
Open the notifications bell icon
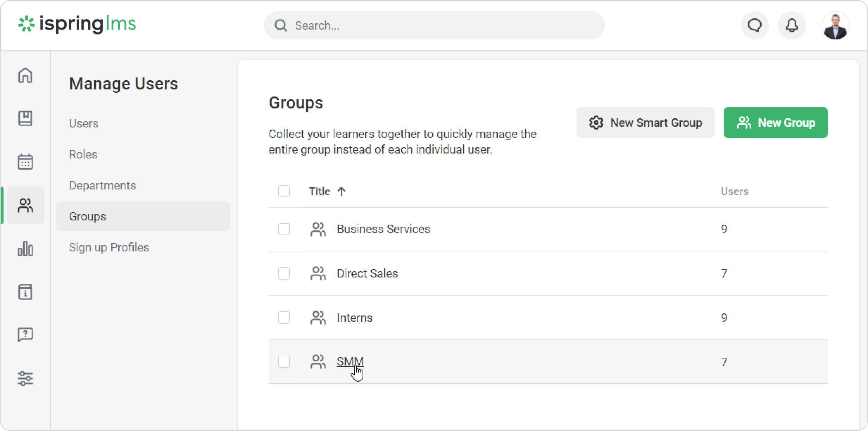792,25
